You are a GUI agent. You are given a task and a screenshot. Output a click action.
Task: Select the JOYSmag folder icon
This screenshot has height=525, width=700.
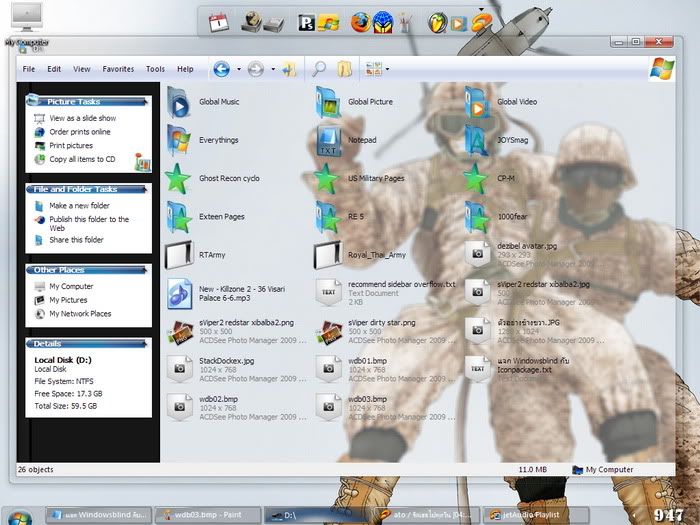(x=477, y=140)
